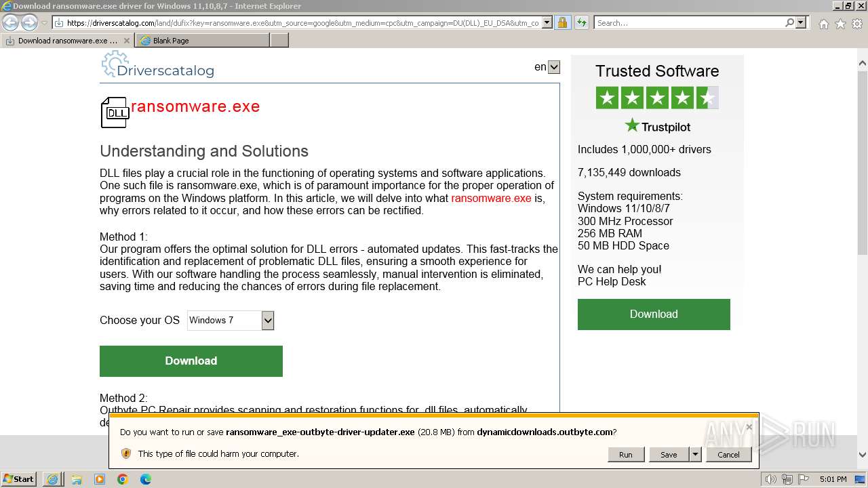Screen dimensions: 868x488
Task: Switch to the Blank Page tab
Action: coord(203,41)
